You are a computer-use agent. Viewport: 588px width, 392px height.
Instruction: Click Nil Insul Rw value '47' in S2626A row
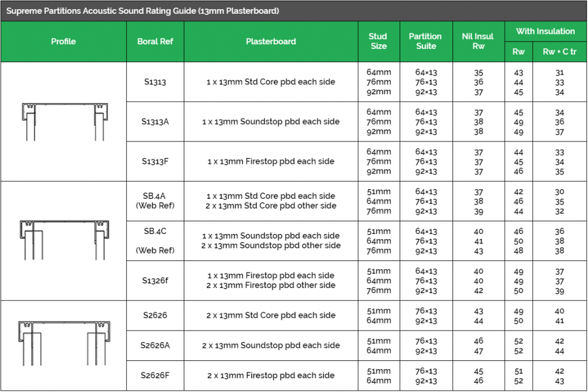[478, 351]
